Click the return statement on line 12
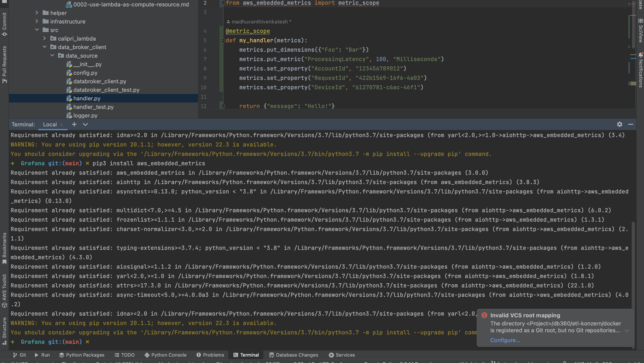 [x=287, y=106]
